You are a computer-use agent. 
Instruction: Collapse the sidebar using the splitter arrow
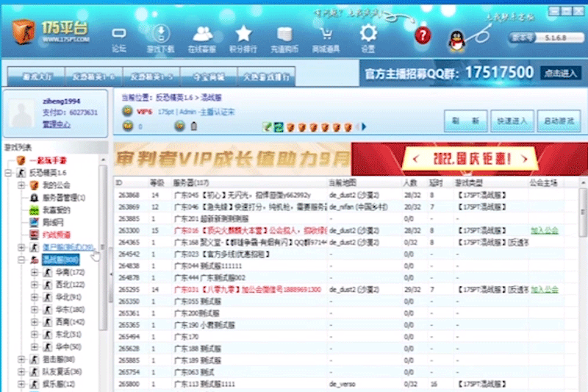pyautogui.click(x=111, y=274)
